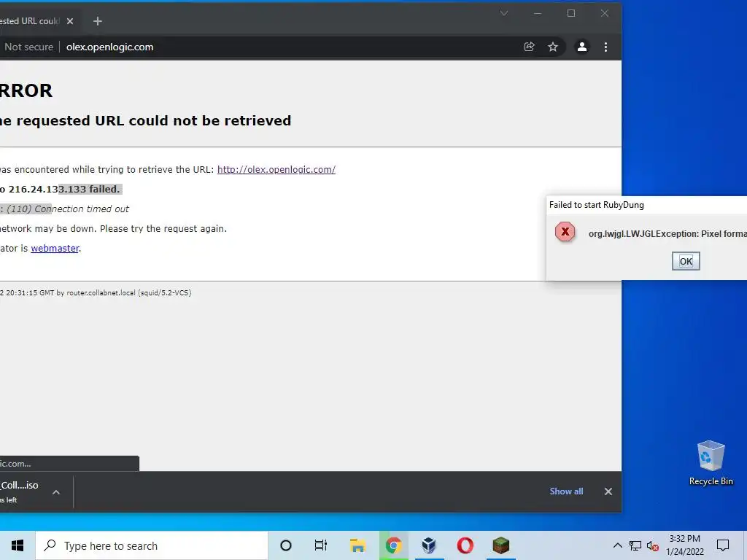Image resolution: width=747 pixels, height=560 pixels.
Task: Click the Coll...iso download item
Action: pyautogui.click(x=19, y=491)
